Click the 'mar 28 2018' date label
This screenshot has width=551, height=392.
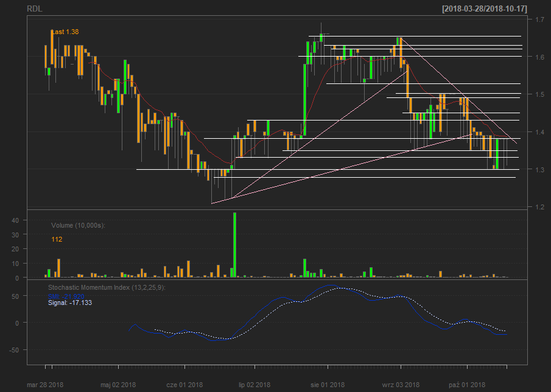[x=45, y=385]
